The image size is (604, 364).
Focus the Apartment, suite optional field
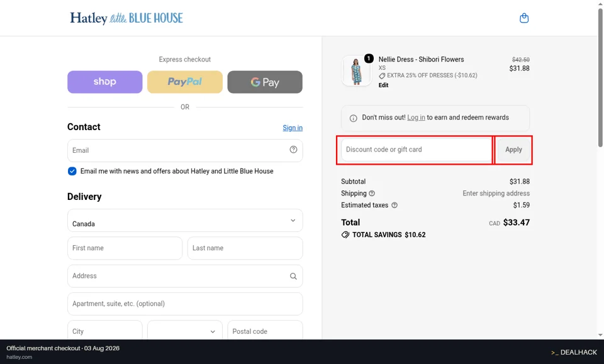click(x=185, y=304)
